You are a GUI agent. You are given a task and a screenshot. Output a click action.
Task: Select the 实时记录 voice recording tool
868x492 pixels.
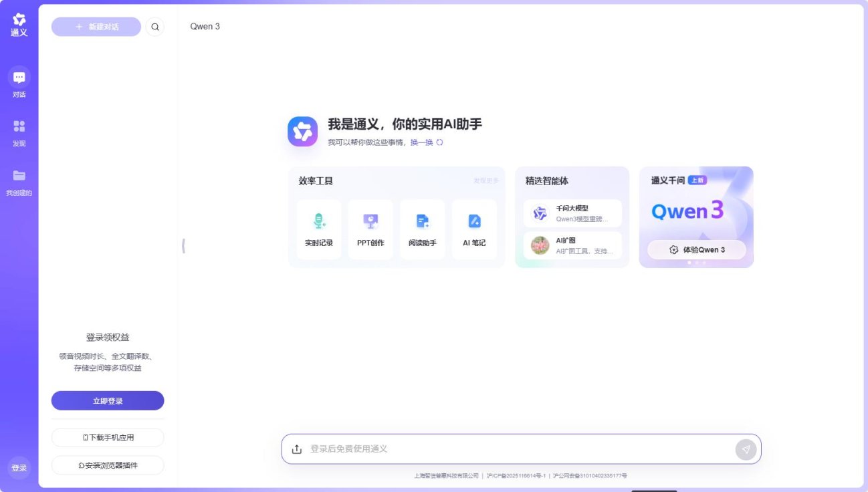319,227
